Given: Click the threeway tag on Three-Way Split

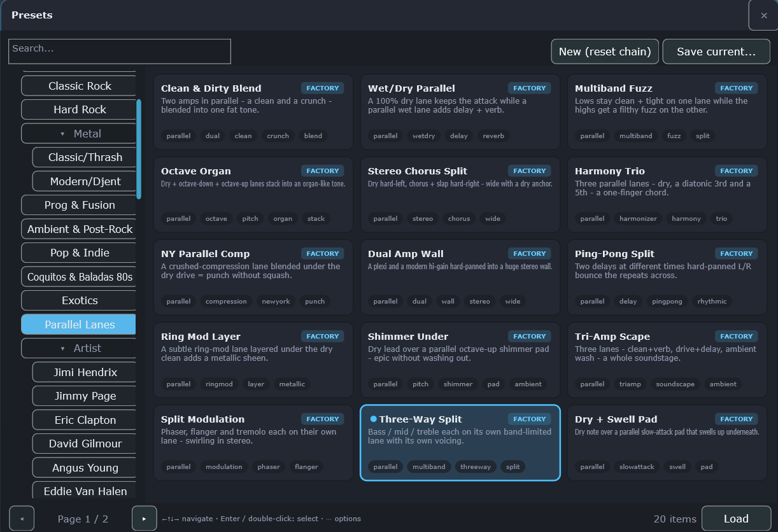Looking at the screenshot, I should [476, 466].
